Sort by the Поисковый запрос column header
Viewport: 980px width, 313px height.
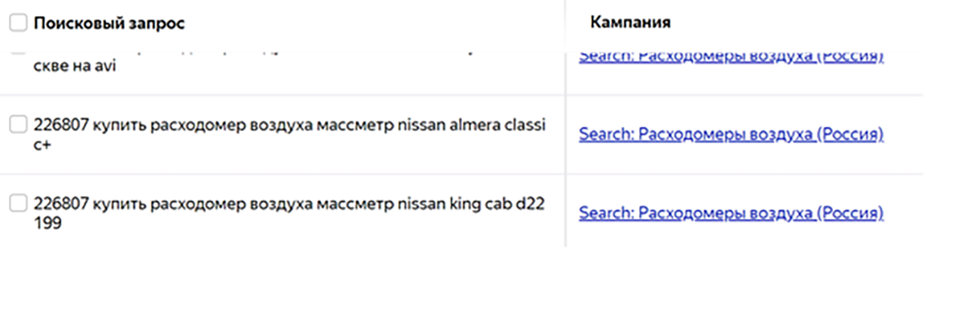click(109, 24)
